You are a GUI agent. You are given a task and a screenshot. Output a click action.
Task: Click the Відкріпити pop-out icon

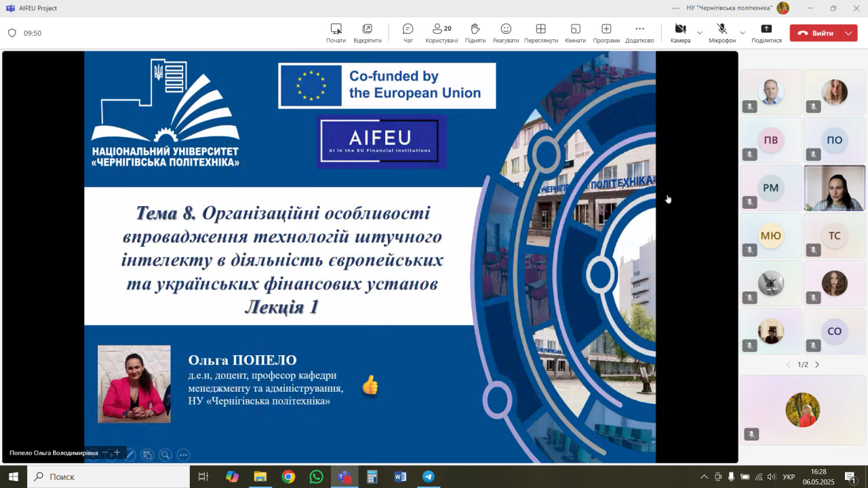(367, 33)
